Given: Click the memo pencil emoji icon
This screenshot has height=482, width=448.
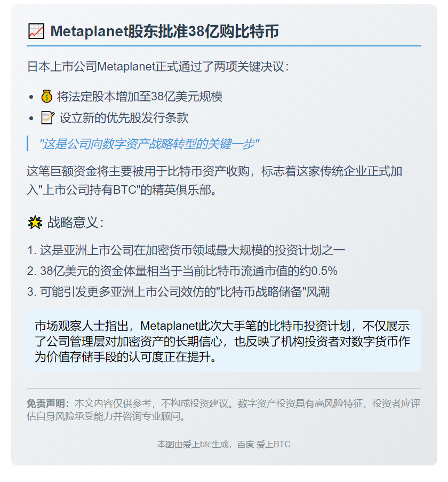Looking at the screenshot, I should pyautogui.click(x=48, y=118).
